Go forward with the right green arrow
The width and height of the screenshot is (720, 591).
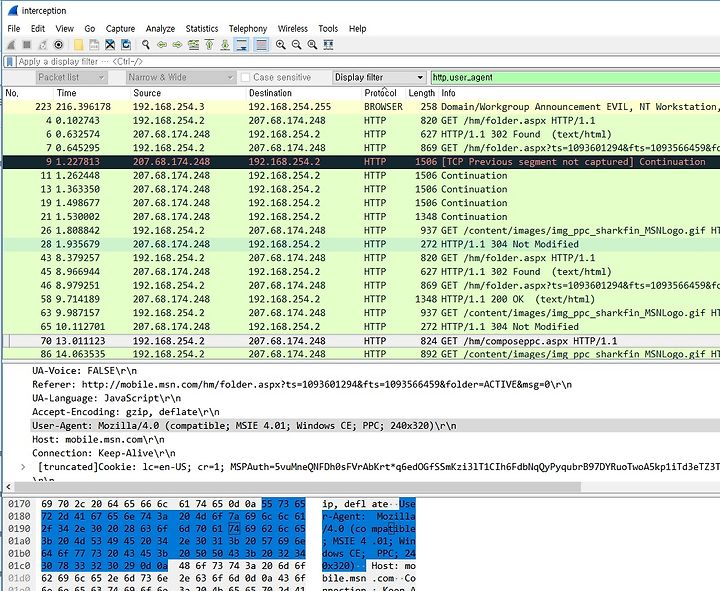pos(177,45)
